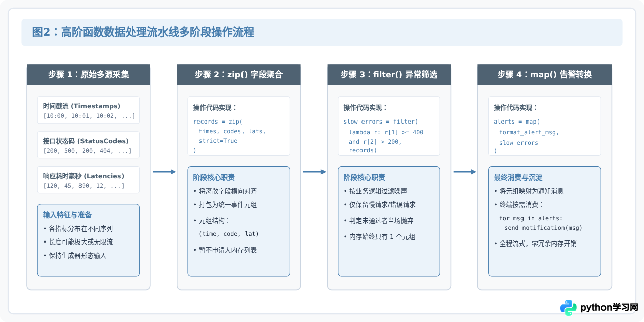644x322 pixels.
Task: Click bullet '判定未通过者当场抛弃'
Action: click(379, 221)
